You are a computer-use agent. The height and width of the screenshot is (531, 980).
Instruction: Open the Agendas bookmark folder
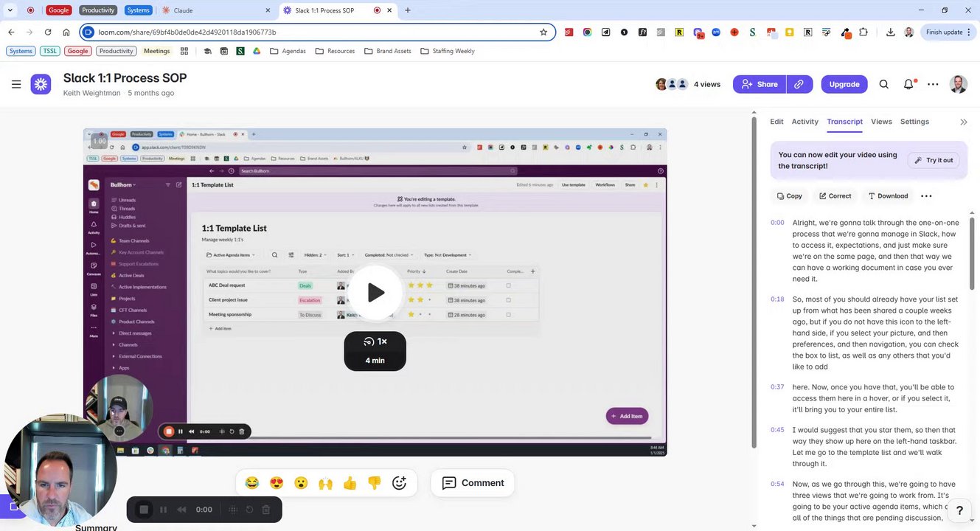click(x=288, y=51)
